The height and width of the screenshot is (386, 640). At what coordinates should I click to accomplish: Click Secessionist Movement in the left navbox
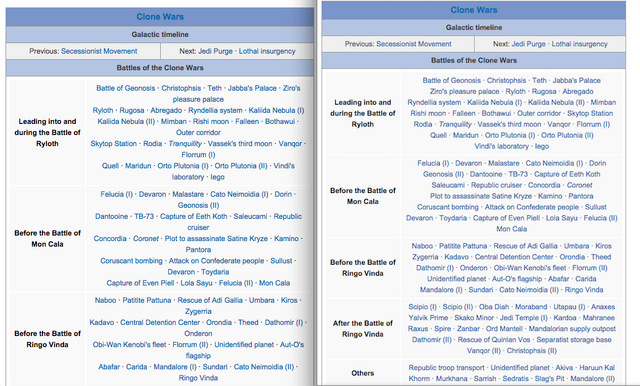[99, 51]
